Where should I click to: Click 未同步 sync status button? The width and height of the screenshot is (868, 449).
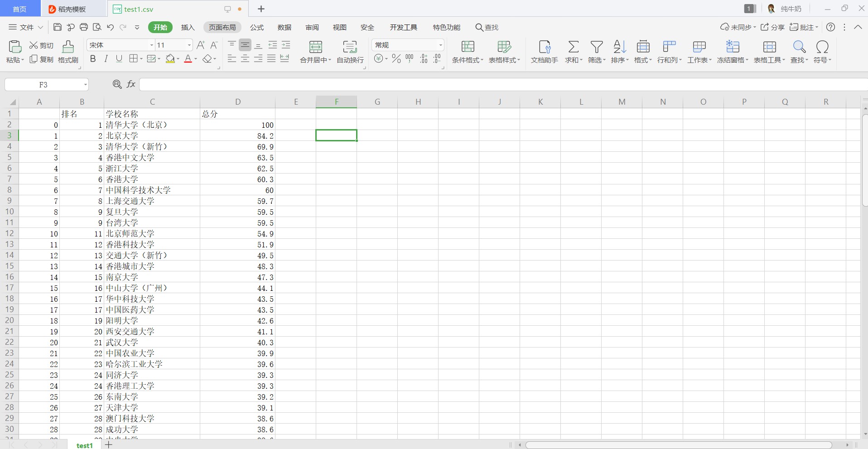point(738,27)
